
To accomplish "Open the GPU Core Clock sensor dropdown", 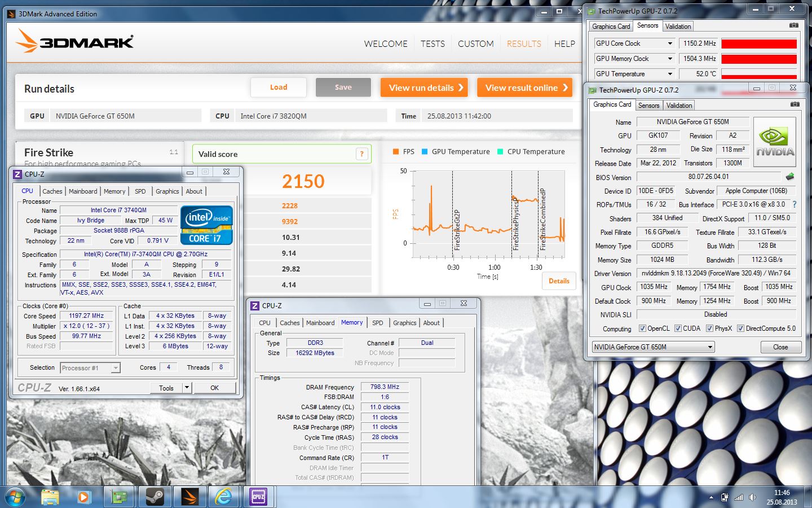I will coord(670,43).
